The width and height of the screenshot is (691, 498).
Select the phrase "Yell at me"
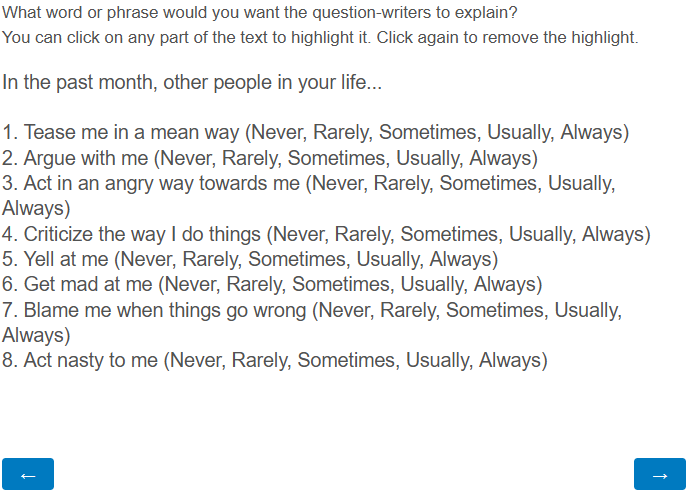click(x=66, y=259)
